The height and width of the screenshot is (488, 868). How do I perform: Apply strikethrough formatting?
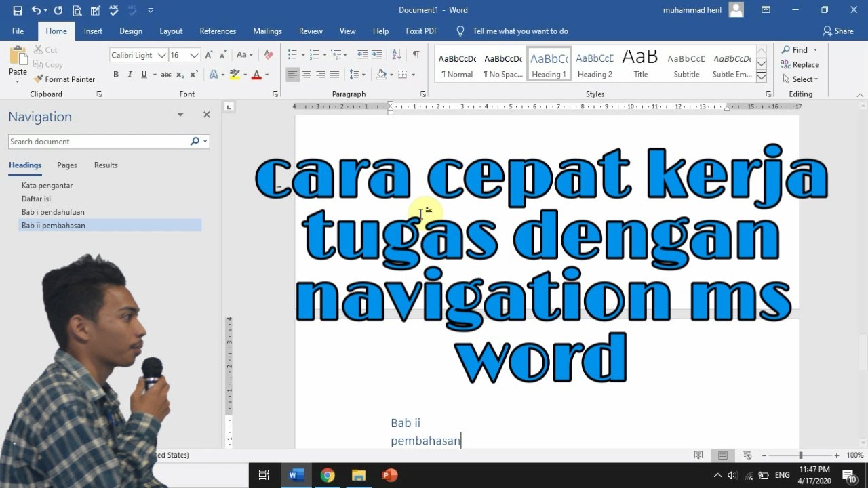(x=166, y=75)
